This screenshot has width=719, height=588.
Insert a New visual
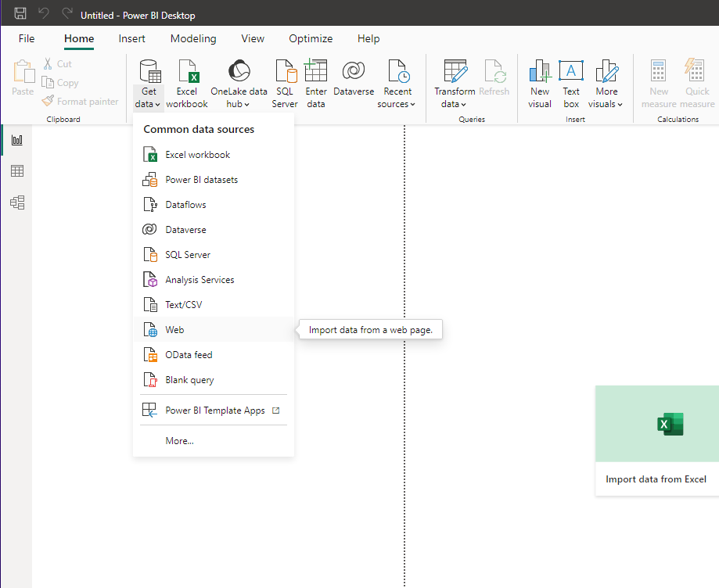(540, 84)
